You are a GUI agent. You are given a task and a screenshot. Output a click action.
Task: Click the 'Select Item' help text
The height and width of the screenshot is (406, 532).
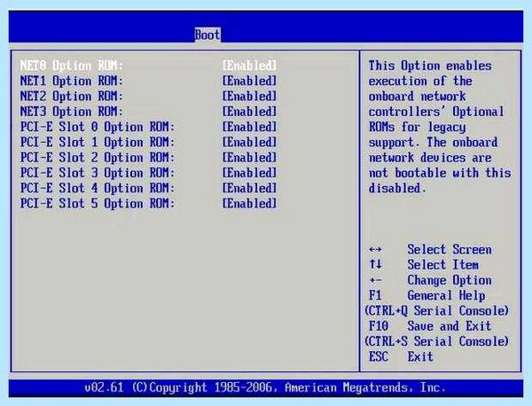click(442, 264)
